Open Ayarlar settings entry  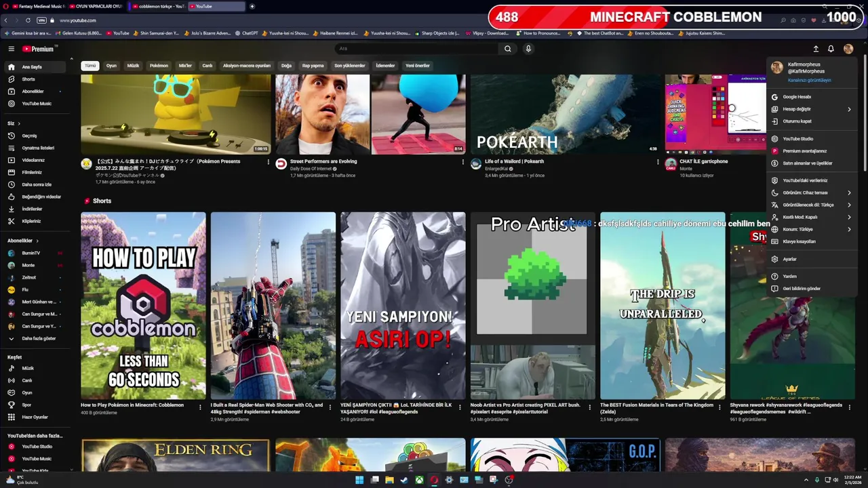[x=812, y=259]
